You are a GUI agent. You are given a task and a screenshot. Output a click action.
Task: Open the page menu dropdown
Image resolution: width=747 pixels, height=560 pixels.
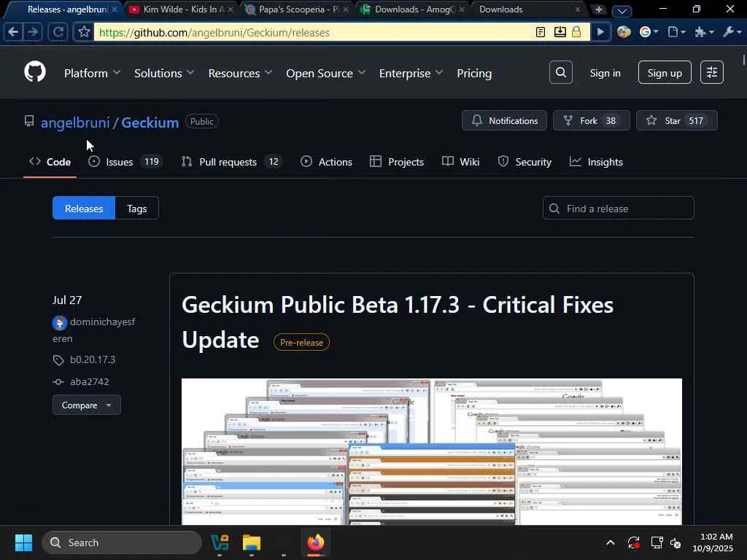pyautogui.click(x=676, y=32)
